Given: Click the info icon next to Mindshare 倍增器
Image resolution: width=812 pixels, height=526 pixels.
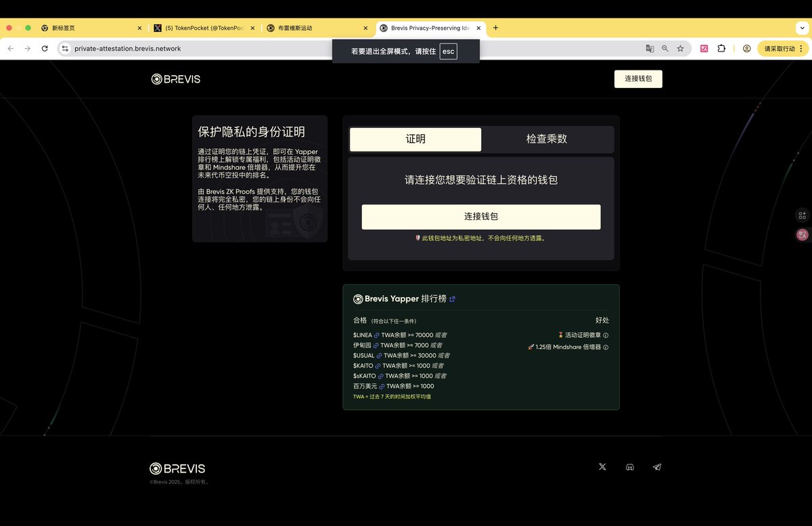Looking at the screenshot, I should tap(607, 347).
